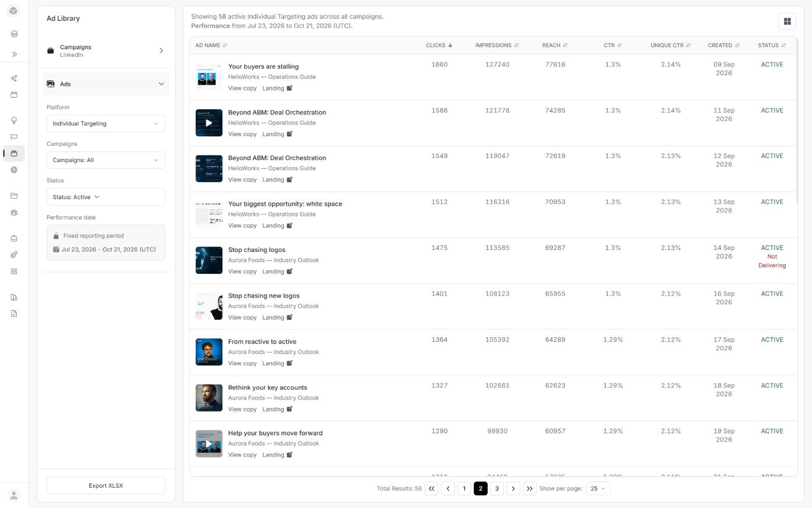The height and width of the screenshot is (508, 812).
Task: Open Status: Active filter dropdown
Action: 106,197
